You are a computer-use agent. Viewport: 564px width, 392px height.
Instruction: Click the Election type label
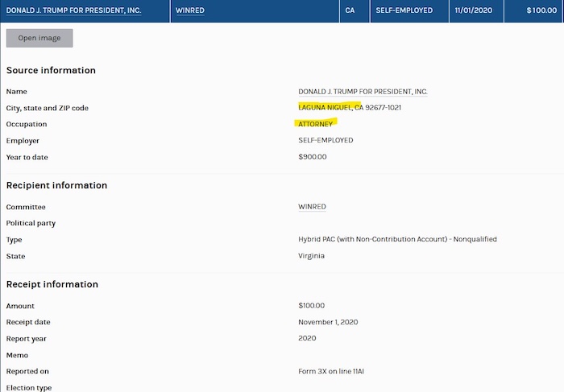(29, 388)
